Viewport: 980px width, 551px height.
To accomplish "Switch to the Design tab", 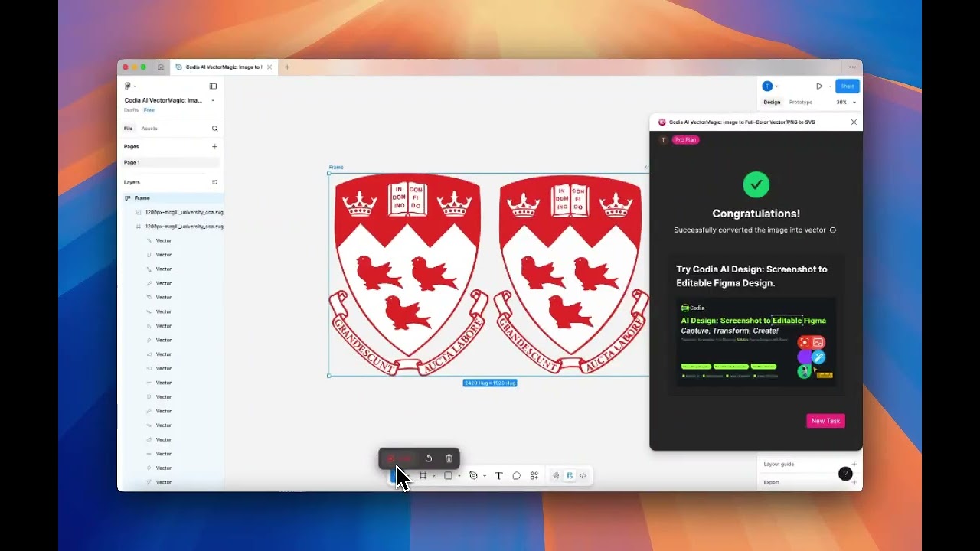I will coord(772,103).
